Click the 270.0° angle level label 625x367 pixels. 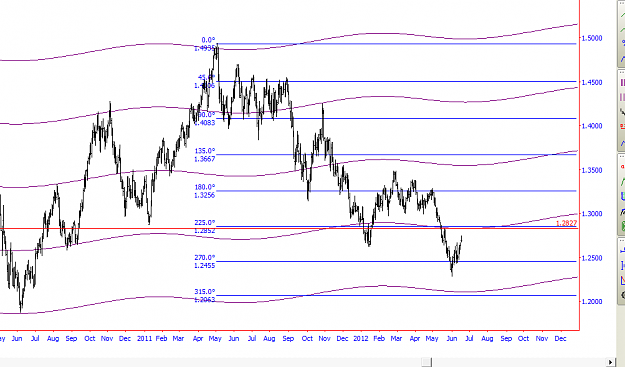coord(205,257)
